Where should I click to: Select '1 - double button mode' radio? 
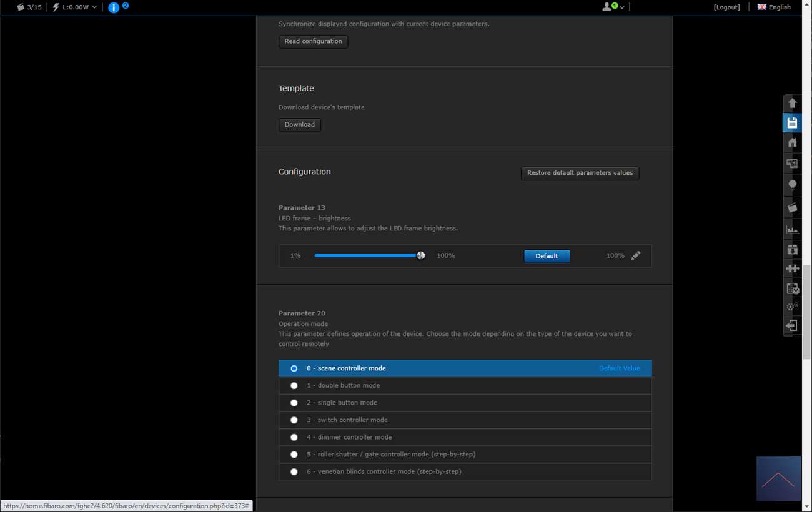point(294,386)
